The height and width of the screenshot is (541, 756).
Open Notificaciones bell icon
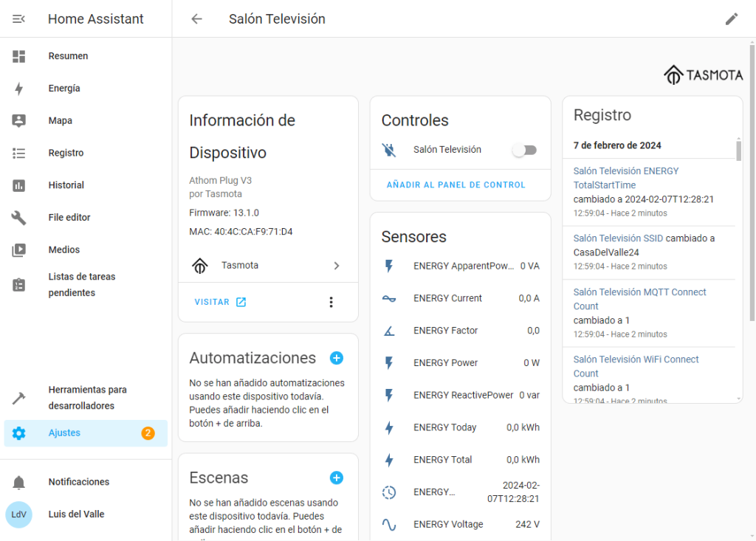pos(19,482)
